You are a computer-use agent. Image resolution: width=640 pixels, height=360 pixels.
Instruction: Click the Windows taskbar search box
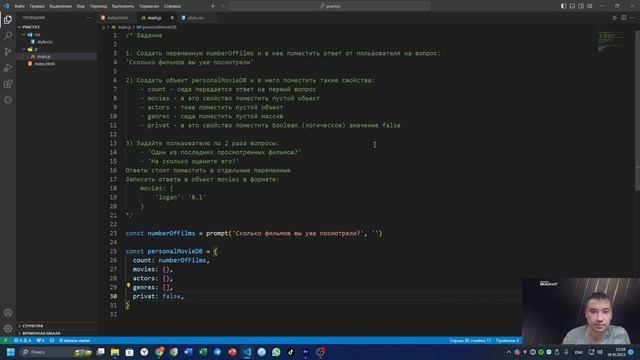(56, 352)
